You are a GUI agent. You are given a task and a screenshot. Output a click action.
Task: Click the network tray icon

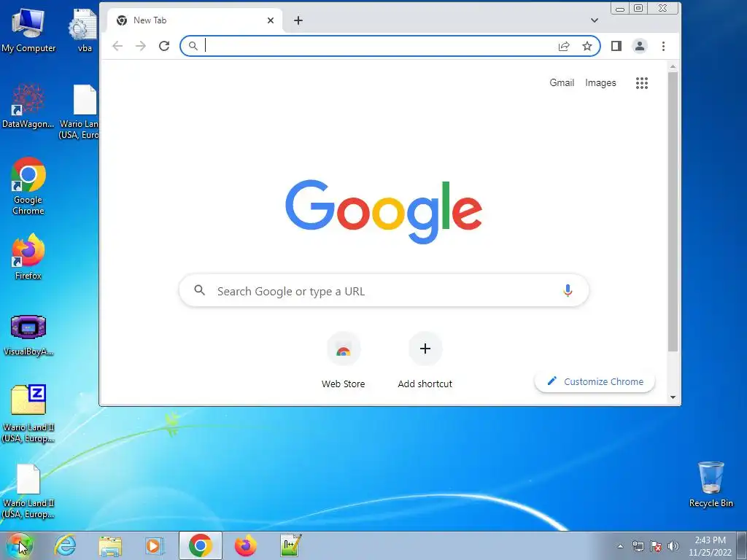pos(638,547)
